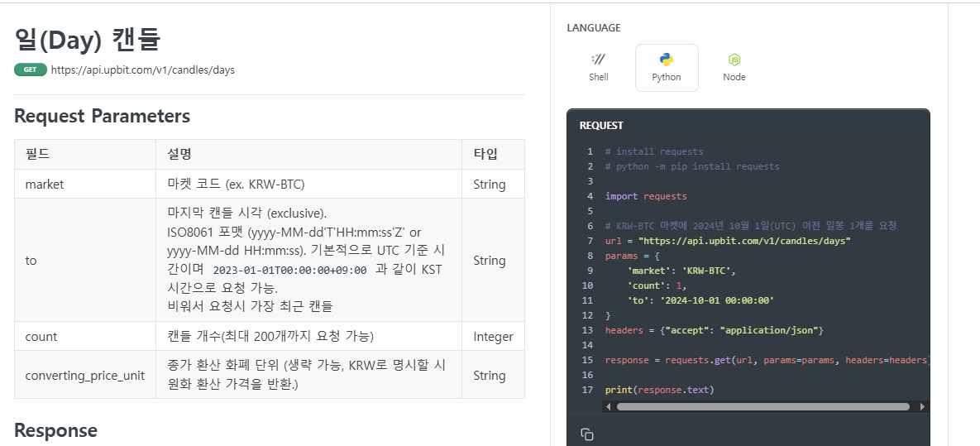This screenshot has width=980, height=446.
Task: Switch to the Node language option
Action: coord(734,68)
